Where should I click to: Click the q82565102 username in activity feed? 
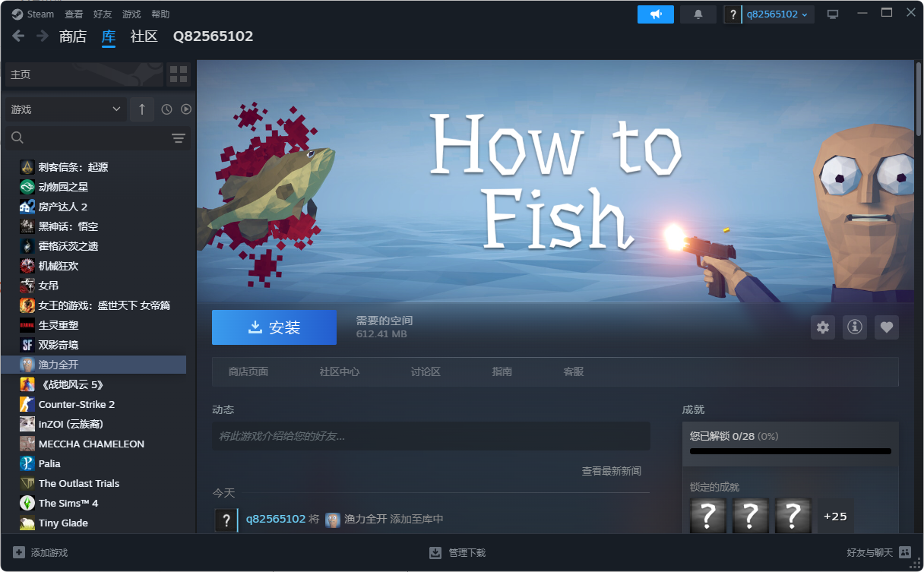click(x=276, y=519)
